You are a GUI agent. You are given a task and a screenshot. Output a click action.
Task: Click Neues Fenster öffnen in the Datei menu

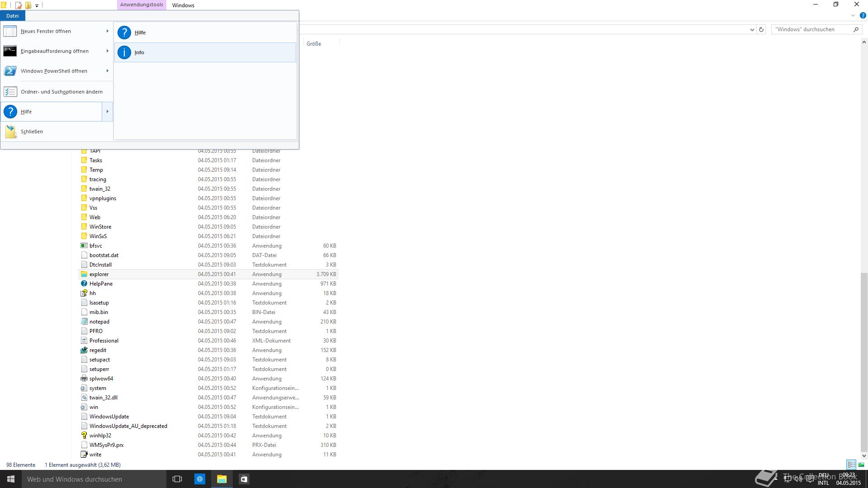[x=46, y=31]
